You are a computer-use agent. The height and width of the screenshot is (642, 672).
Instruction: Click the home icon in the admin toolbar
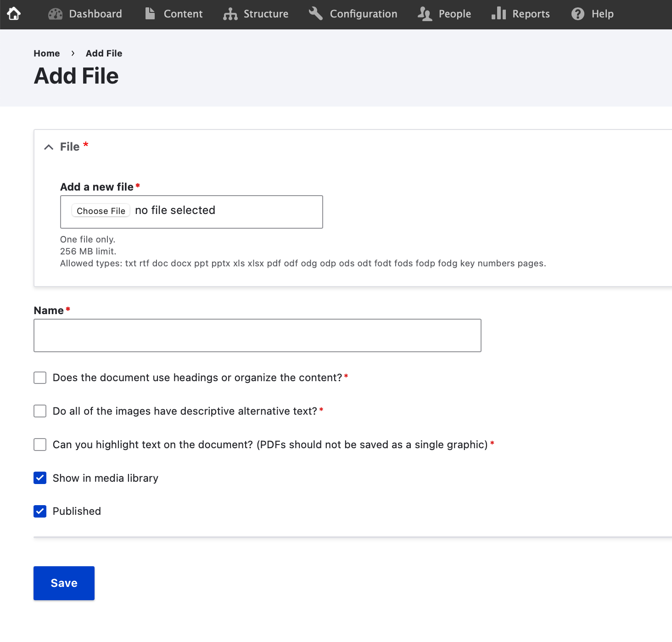14,14
